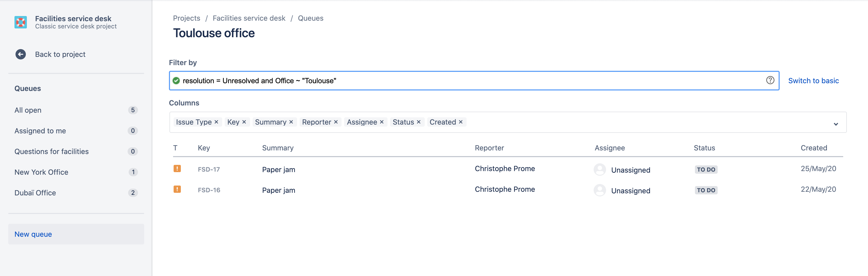The image size is (868, 276).
Task: Select the Assigned to me queue
Action: coord(40,131)
